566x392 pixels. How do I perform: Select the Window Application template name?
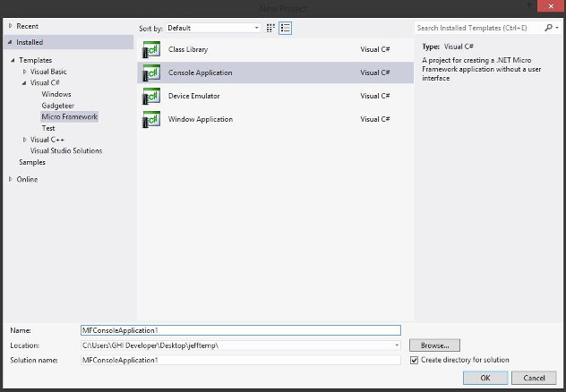(x=201, y=119)
